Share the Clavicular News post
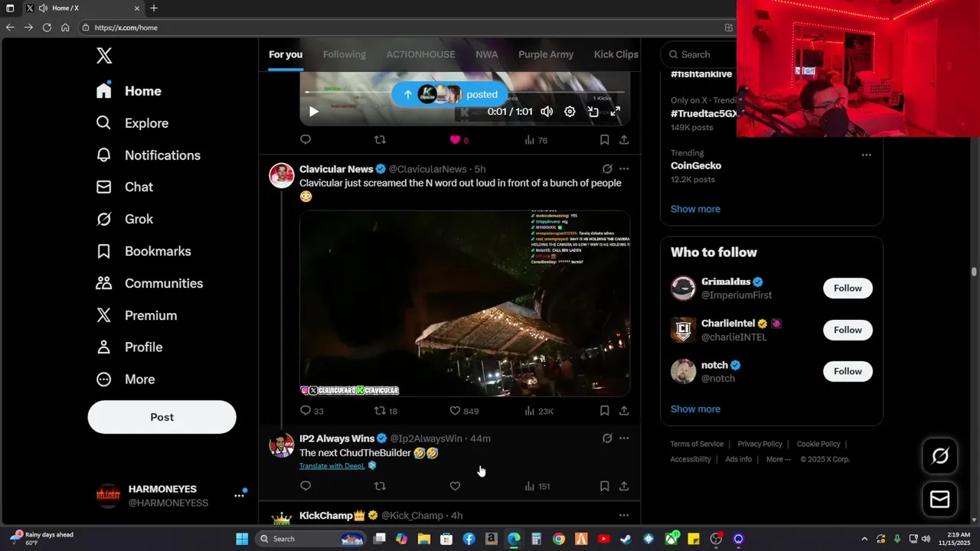The width and height of the screenshot is (980, 551). pyautogui.click(x=624, y=411)
